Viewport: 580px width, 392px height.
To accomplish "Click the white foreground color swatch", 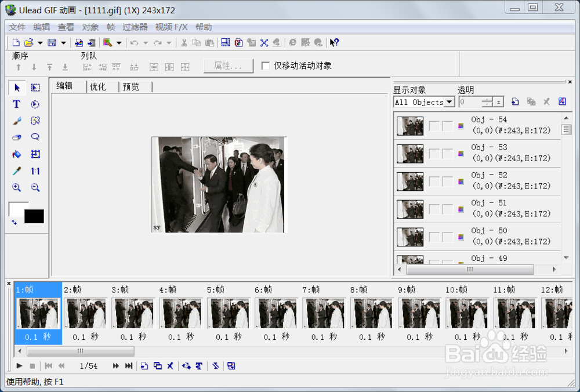I will pos(17,209).
